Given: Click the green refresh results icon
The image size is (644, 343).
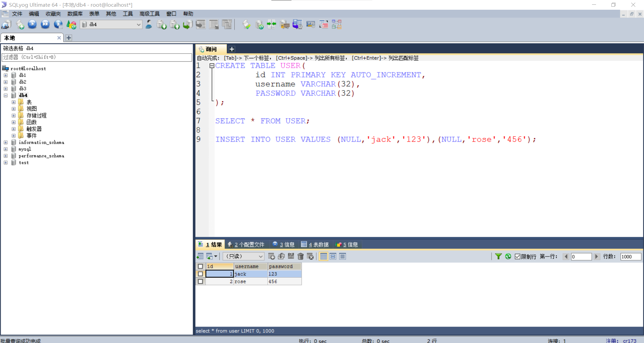Looking at the screenshot, I should [508, 256].
